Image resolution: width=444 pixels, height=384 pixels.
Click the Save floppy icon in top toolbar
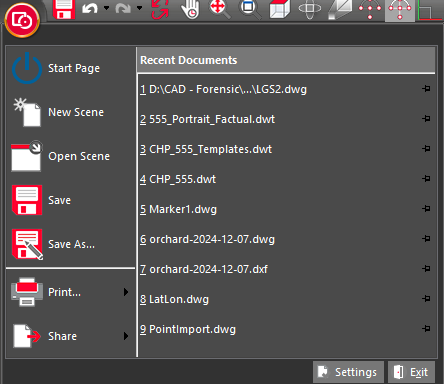click(x=64, y=9)
